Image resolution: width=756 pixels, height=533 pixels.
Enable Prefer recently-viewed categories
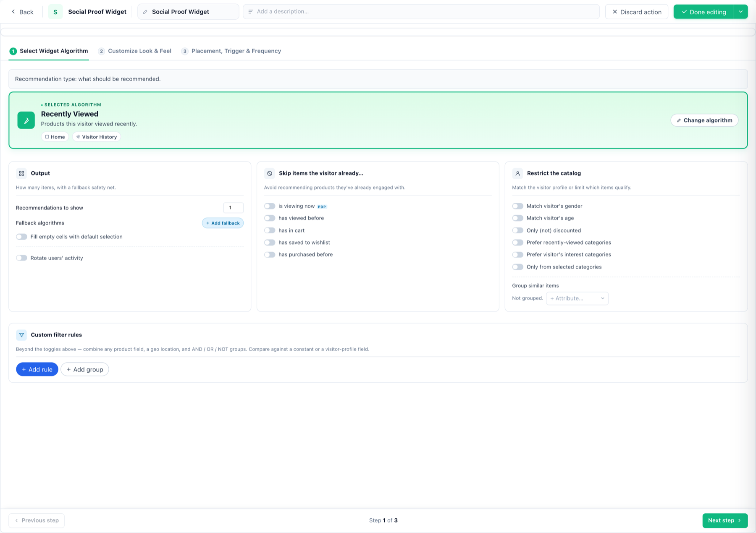[518, 243]
